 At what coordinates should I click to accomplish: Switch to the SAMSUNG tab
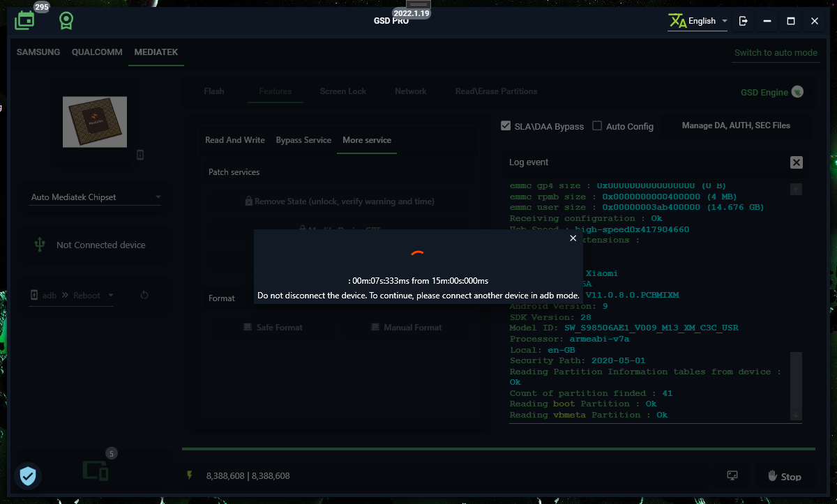[38, 52]
